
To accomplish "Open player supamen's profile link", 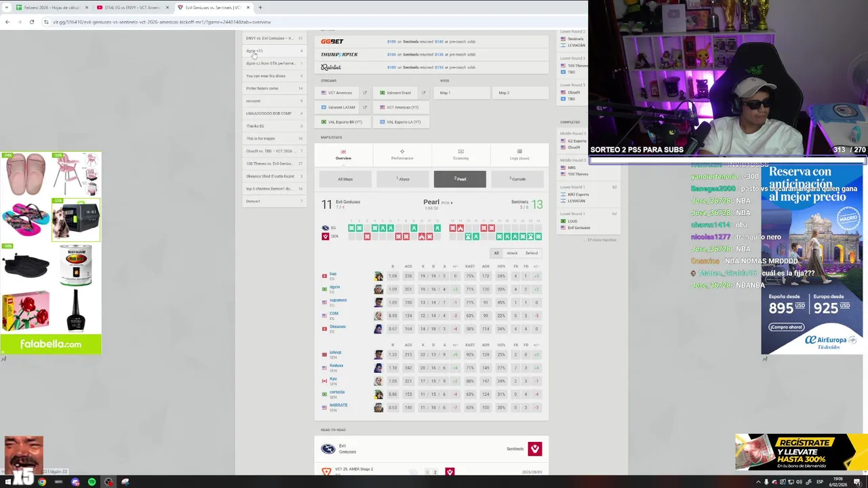I will click(338, 300).
